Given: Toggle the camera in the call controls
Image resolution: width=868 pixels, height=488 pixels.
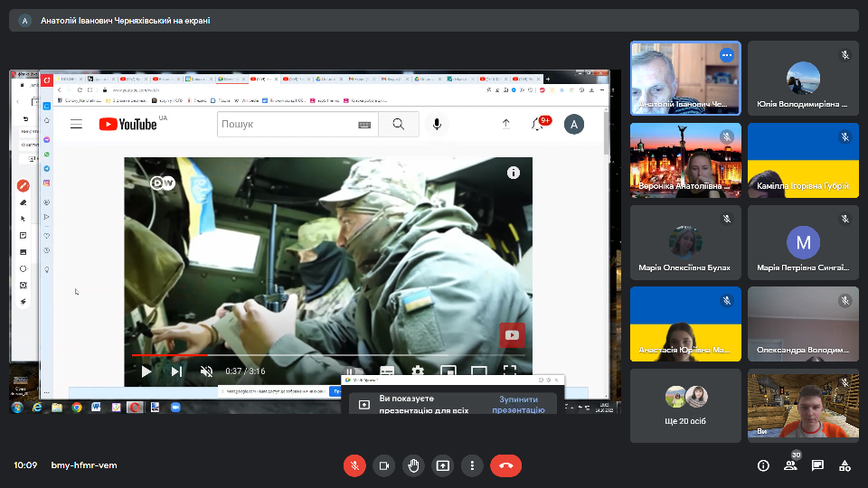Looking at the screenshot, I should click(384, 465).
